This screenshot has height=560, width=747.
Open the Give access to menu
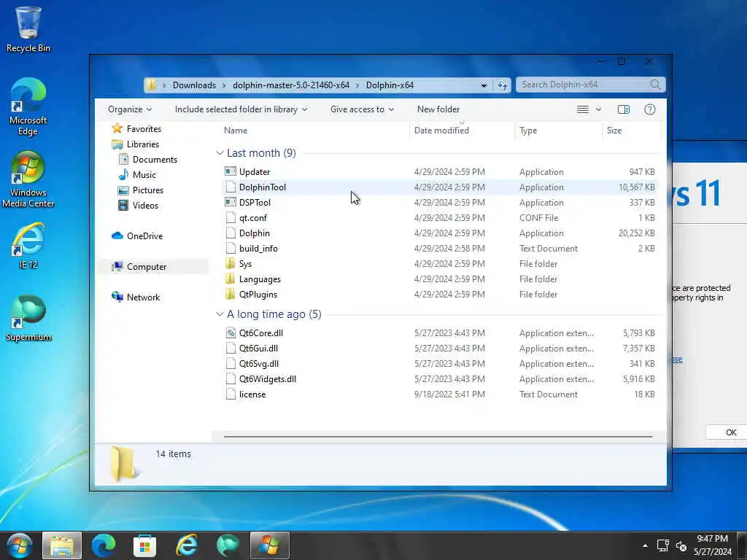[362, 109]
